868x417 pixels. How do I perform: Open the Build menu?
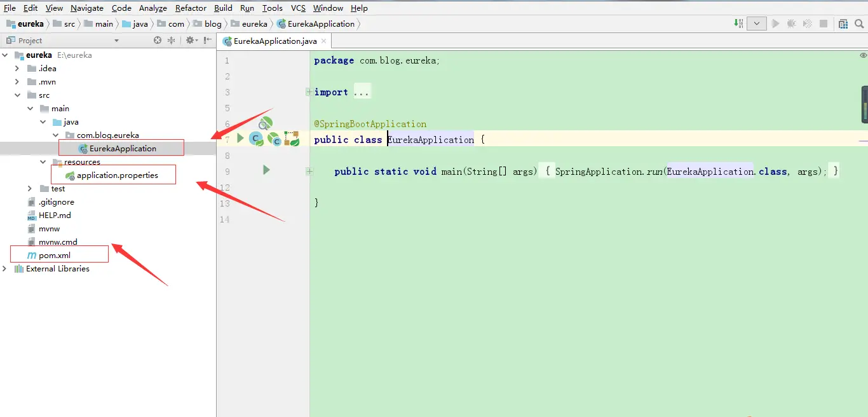coord(223,8)
